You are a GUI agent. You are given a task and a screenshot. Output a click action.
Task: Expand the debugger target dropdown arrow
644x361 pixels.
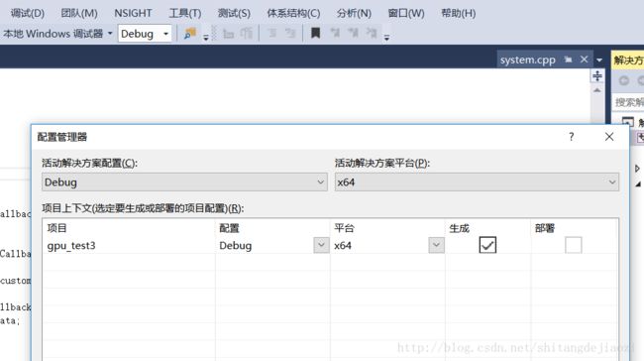[110, 34]
